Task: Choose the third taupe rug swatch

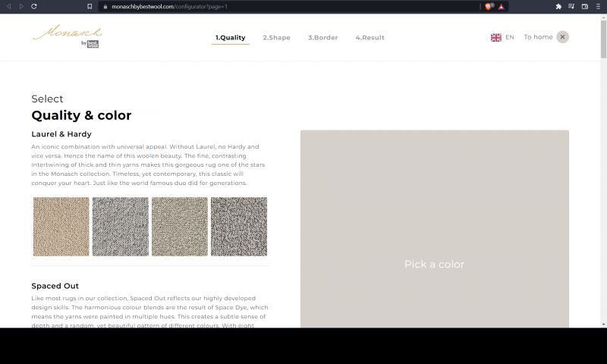Action: pyautogui.click(x=179, y=227)
